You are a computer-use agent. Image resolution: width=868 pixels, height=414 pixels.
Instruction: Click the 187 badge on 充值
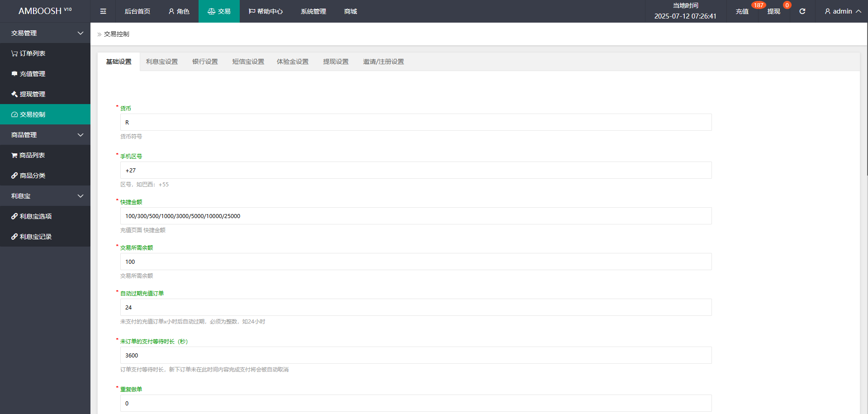759,5
